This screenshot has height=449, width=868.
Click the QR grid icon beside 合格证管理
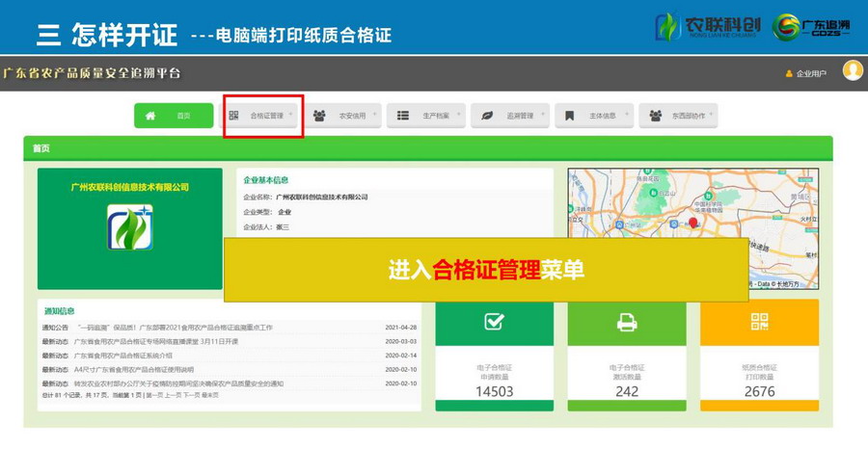[233, 116]
